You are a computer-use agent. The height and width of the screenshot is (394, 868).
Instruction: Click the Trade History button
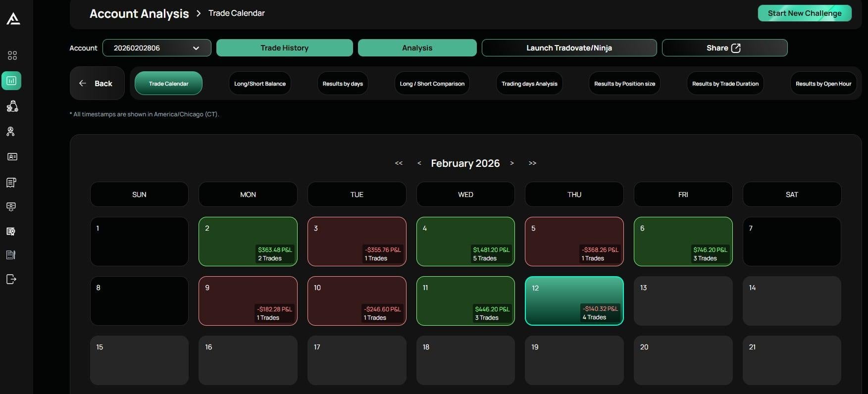(x=284, y=48)
